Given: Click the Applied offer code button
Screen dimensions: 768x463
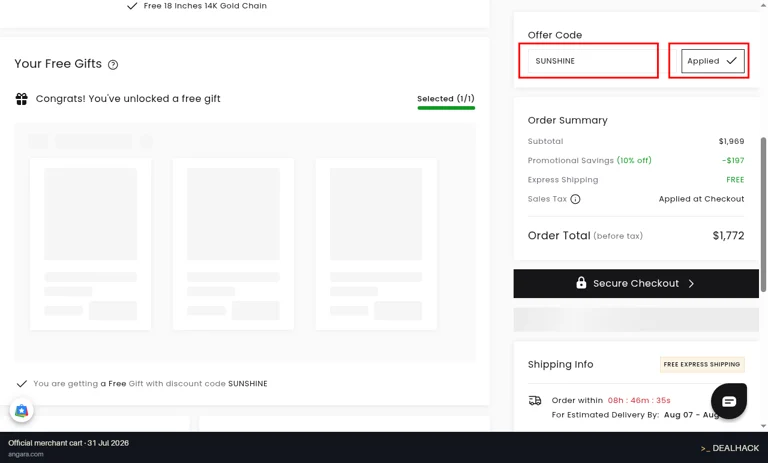Looking at the screenshot, I should click(x=713, y=61).
